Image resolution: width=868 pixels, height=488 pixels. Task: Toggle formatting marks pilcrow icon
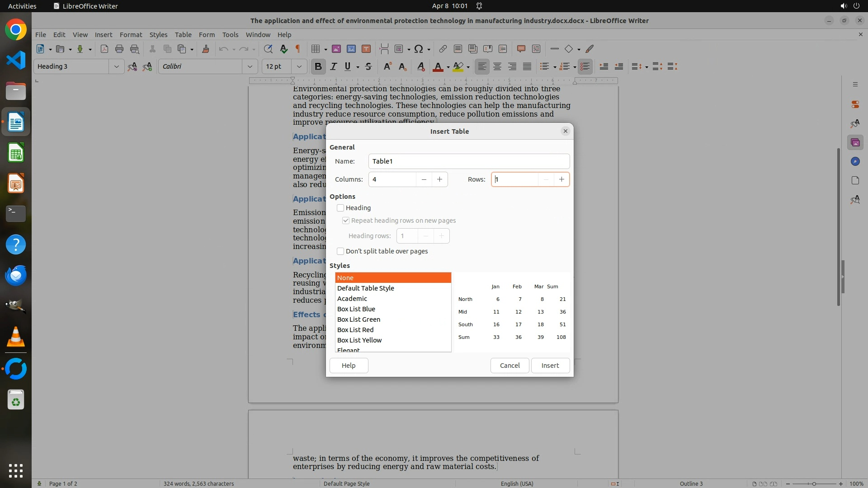(298, 49)
